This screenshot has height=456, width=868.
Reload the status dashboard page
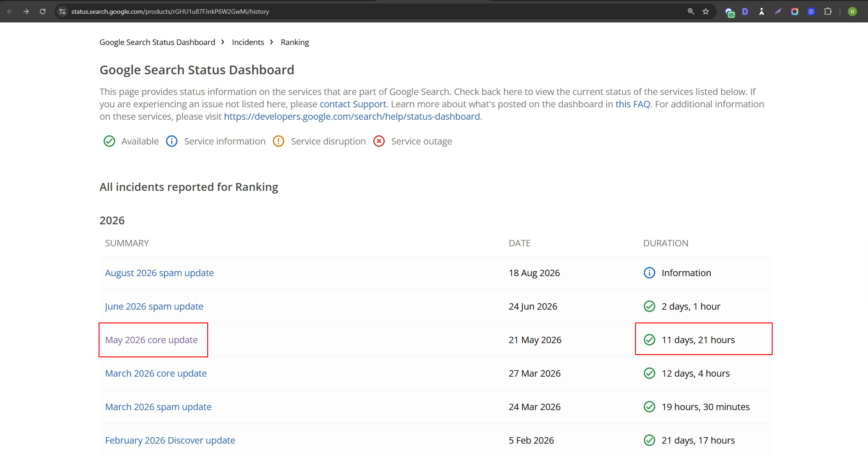click(x=43, y=11)
